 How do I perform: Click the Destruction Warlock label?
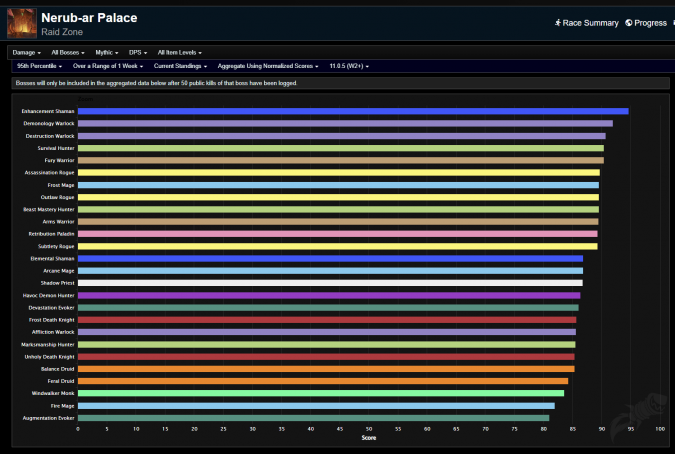pyautogui.click(x=50, y=136)
